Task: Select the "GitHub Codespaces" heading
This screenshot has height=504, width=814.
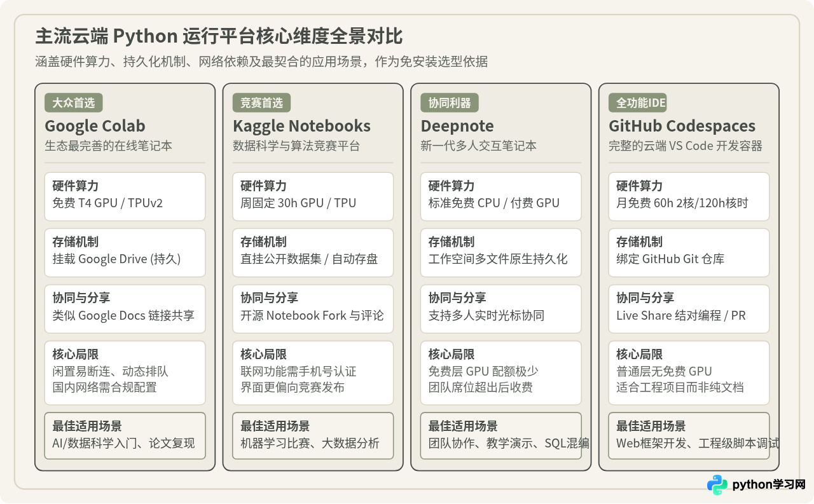Action: [682, 126]
